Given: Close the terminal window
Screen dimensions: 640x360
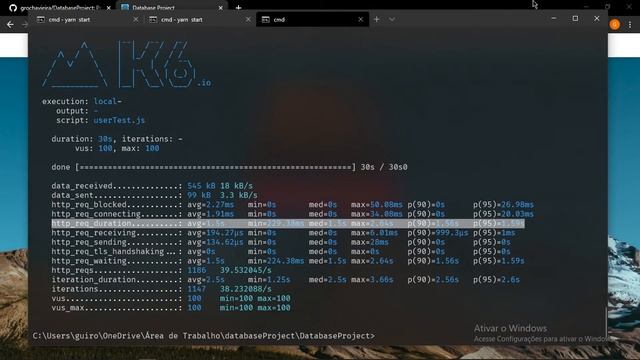Looking at the screenshot, I should click(x=597, y=18).
